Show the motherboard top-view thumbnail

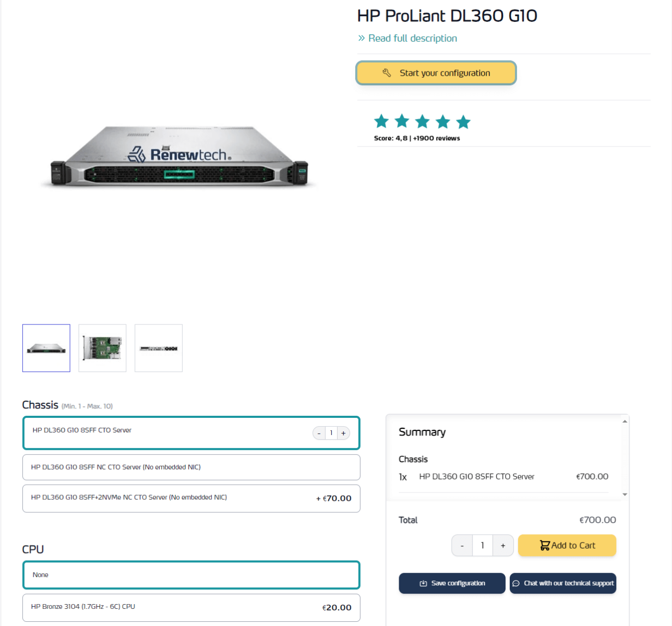[x=102, y=348]
